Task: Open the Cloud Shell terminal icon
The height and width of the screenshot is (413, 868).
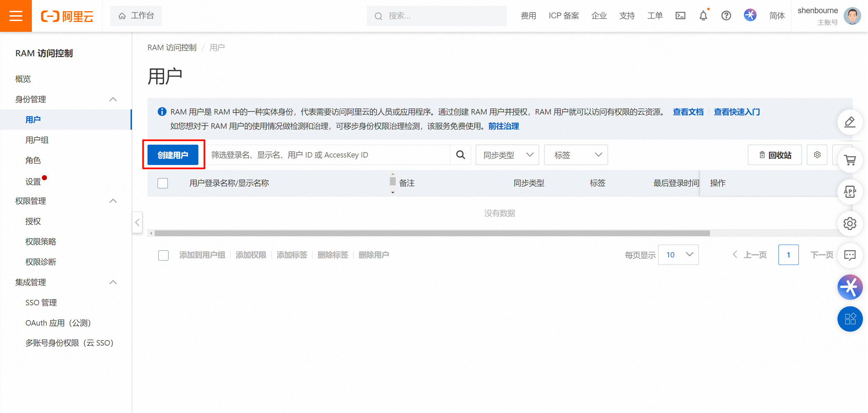Action: (x=680, y=16)
